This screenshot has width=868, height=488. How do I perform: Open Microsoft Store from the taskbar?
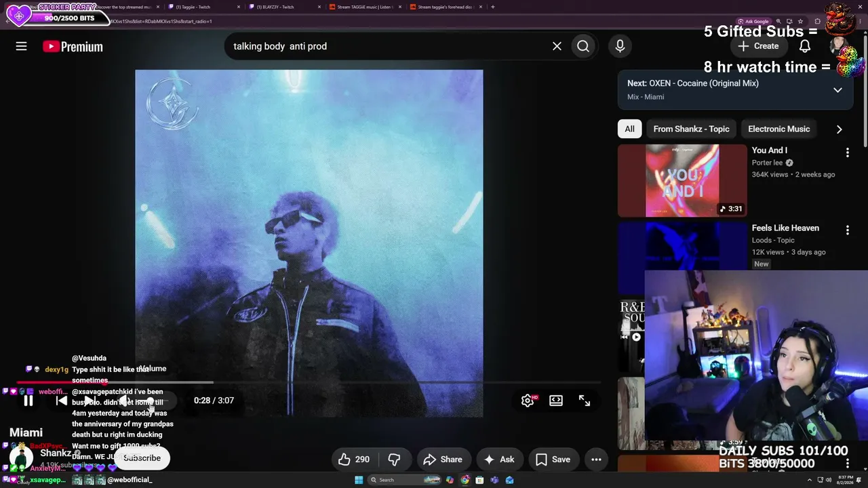pos(479,480)
